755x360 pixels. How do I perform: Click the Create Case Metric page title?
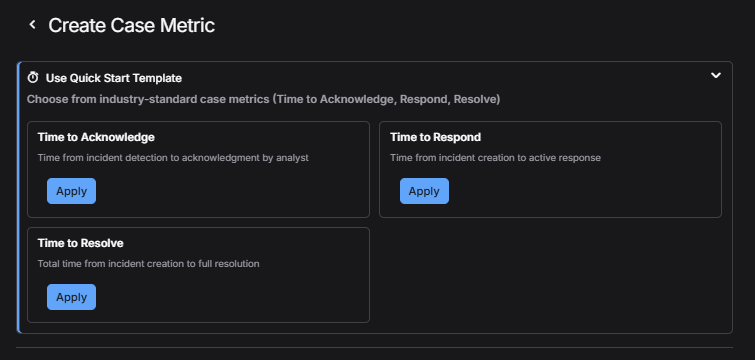(x=131, y=26)
